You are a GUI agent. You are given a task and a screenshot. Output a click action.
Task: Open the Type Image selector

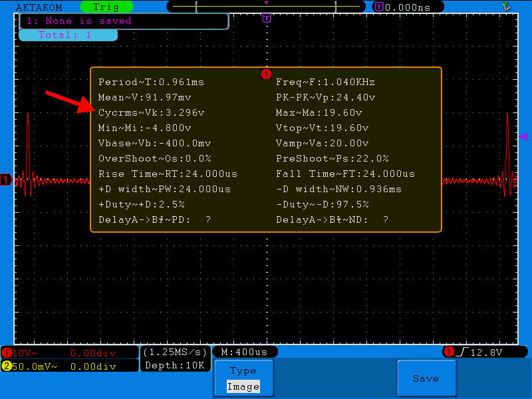coord(243,378)
